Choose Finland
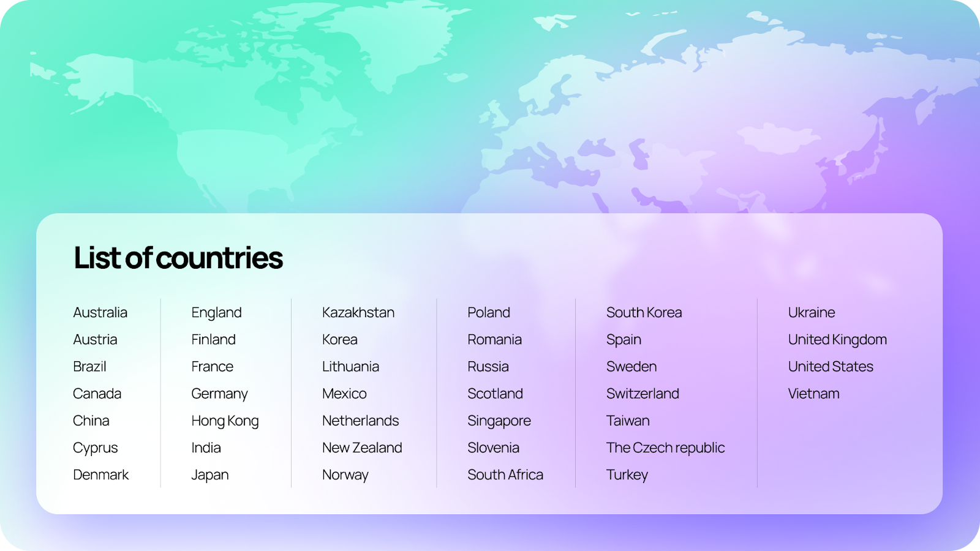This screenshot has height=551, width=980. coord(214,339)
